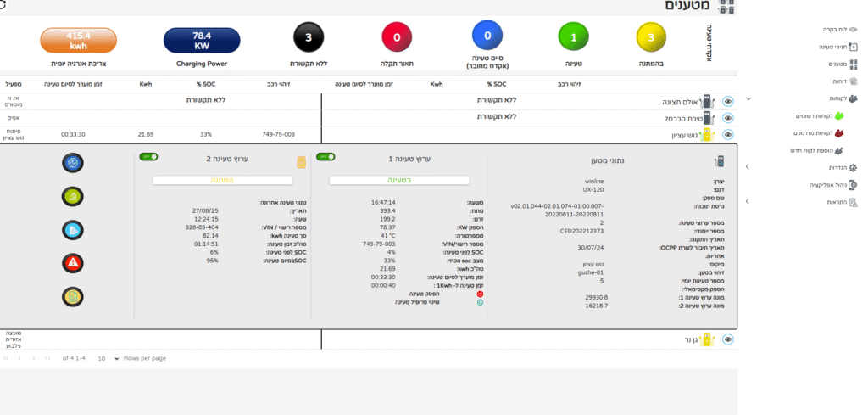Viewport: 868px width, 415px height.
Task: Toggle eye icon for גן נר row
Action: [727, 339]
